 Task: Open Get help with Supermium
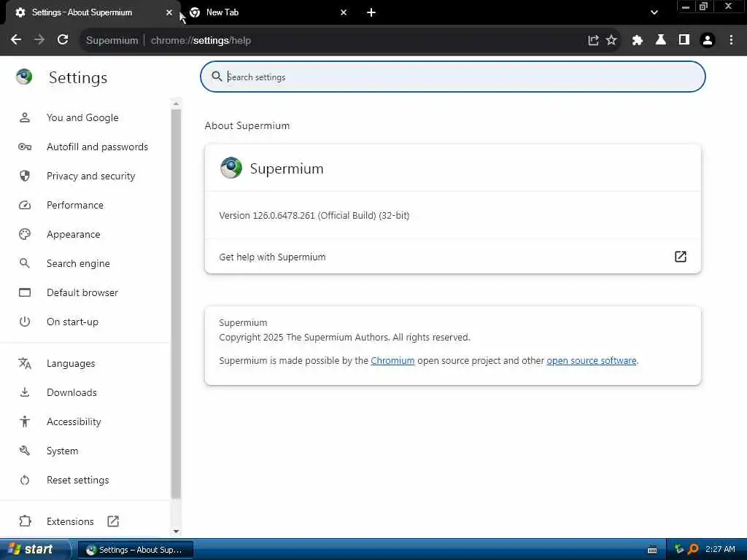tap(452, 257)
